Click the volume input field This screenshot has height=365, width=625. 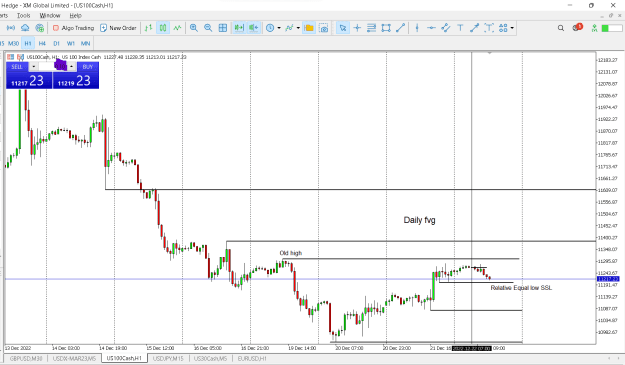[53, 67]
